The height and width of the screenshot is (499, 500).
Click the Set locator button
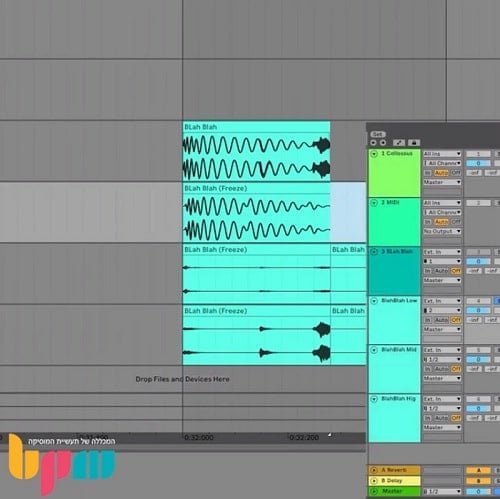(x=378, y=134)
